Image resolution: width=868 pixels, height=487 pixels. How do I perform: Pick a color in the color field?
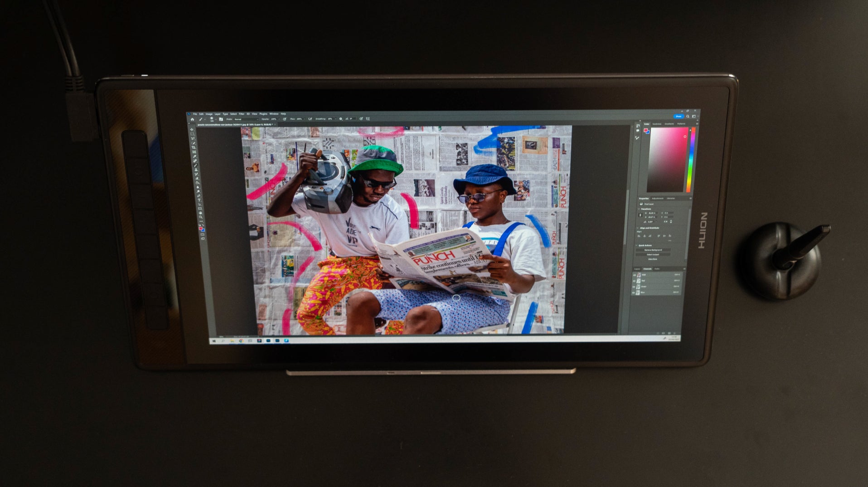pos(668,160)
